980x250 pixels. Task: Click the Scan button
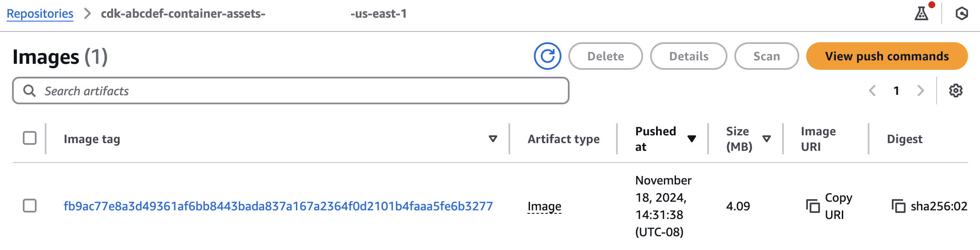pyautogui.click(x=766, y=56)
